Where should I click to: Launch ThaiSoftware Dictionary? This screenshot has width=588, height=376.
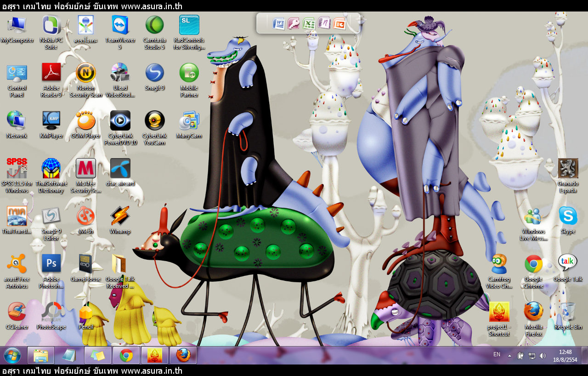pos(51,176)
